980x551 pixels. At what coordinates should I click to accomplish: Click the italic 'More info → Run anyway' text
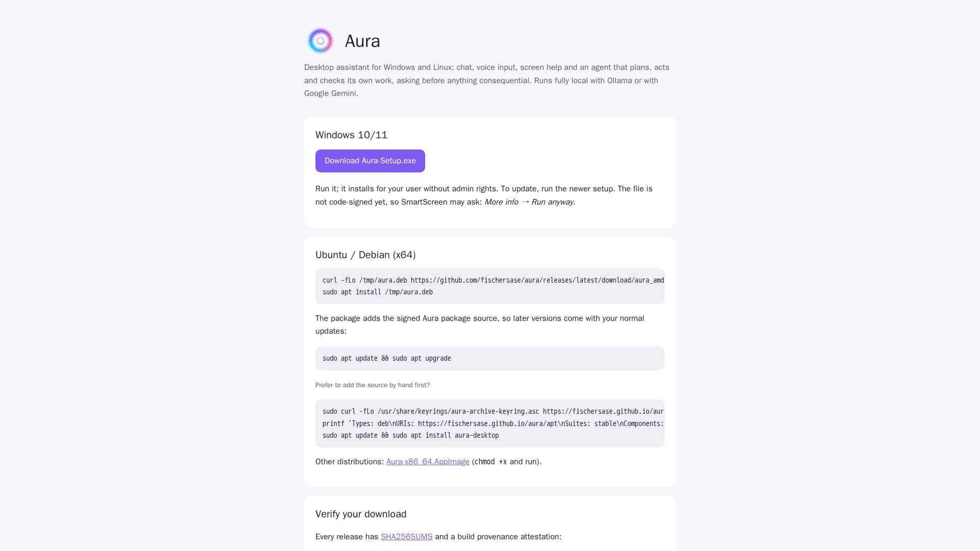tap(529, 202)
